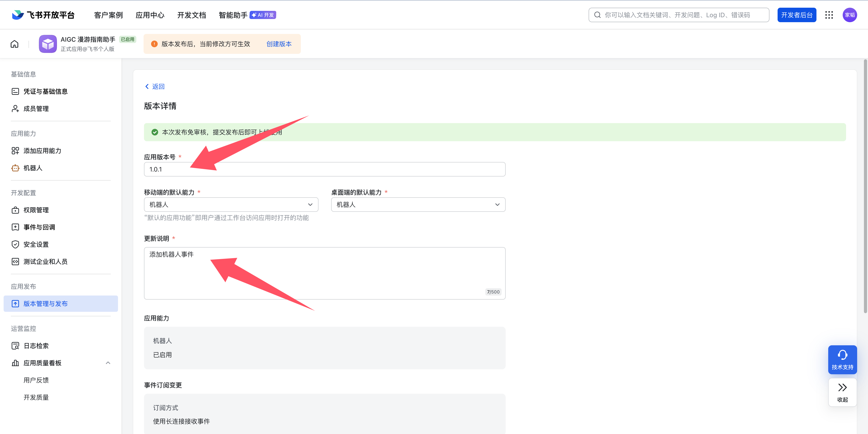Open the Developer Docs menu

191,15
